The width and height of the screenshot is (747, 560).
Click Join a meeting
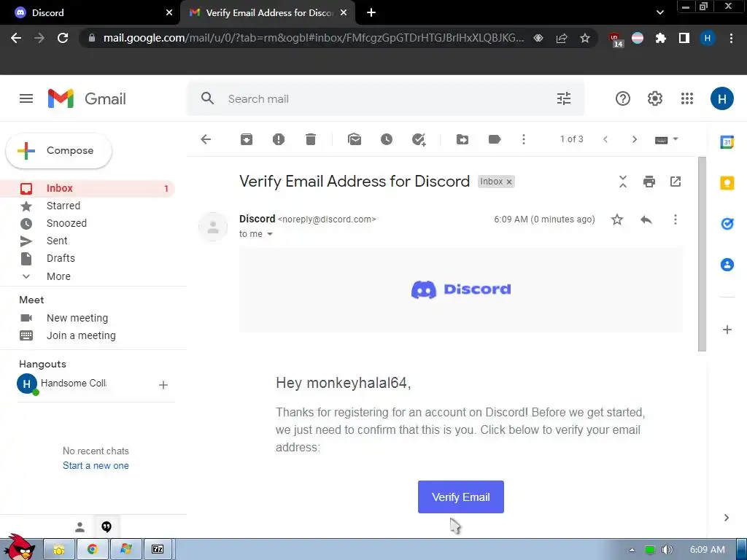click(x=81, y=335)
